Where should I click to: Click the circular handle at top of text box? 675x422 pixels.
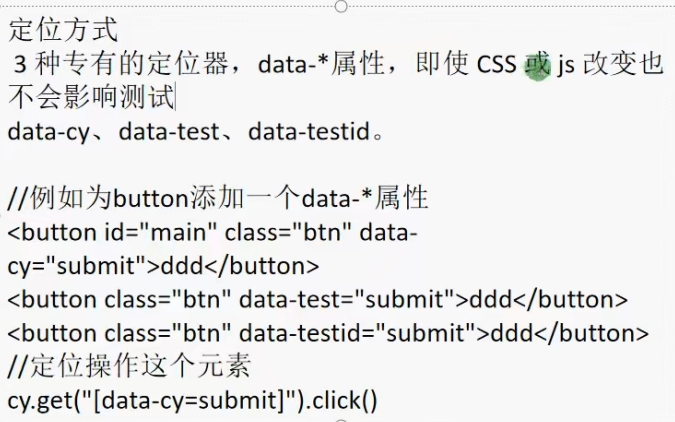click(x=342, y=5)
